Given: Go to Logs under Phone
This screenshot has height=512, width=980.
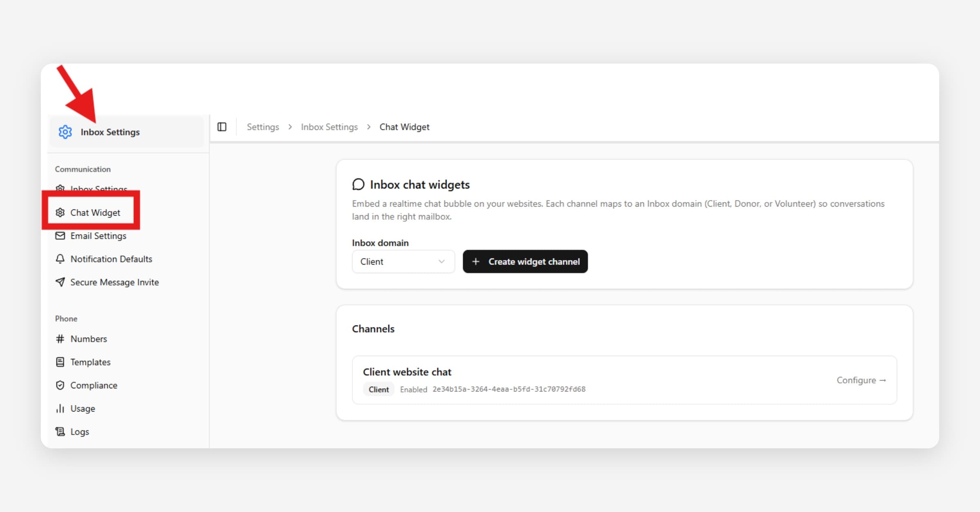Looking at the screenshot, I should coord(80,432).
